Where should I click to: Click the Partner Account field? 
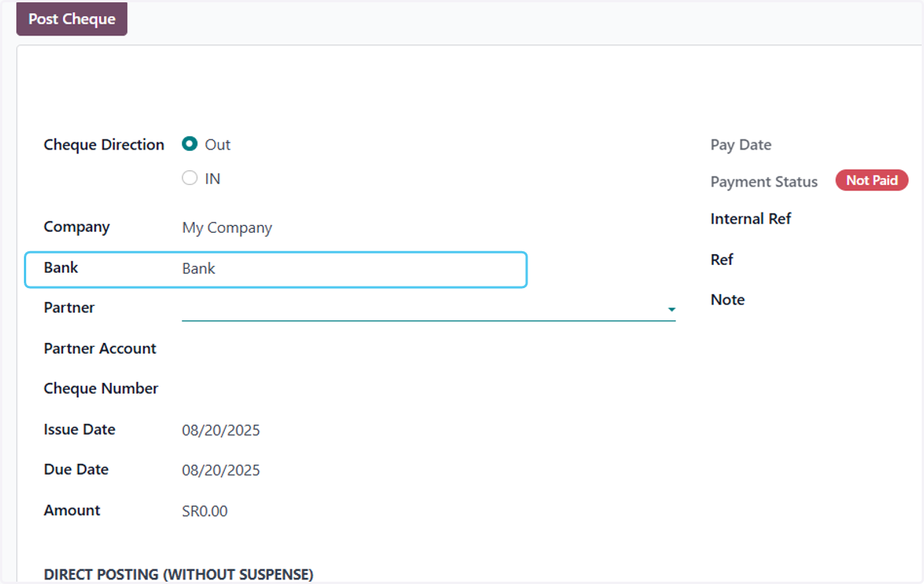[x=428, y=349]
